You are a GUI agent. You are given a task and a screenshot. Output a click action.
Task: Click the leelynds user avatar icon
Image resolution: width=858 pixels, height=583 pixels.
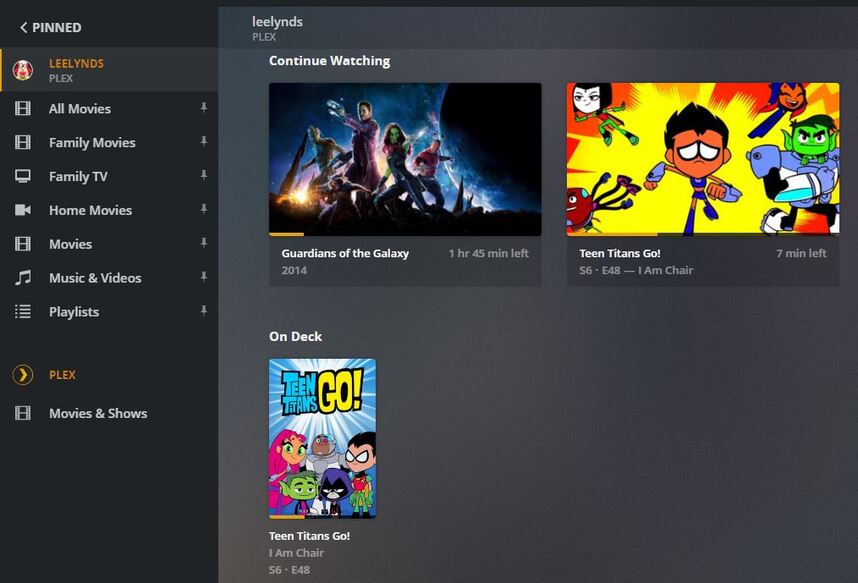(x=22, y=70)
